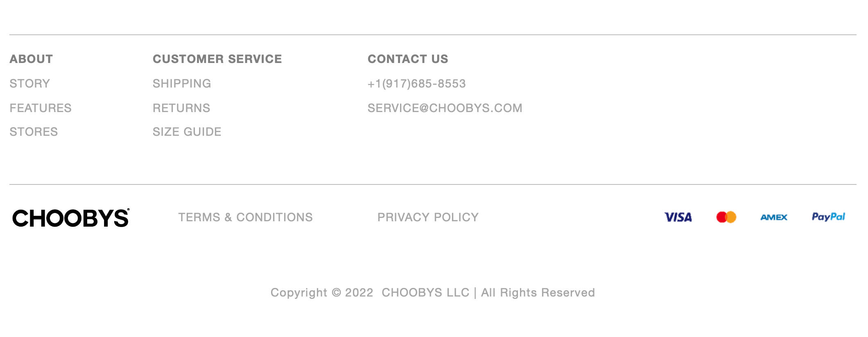Click the About footer heading
Screen dimensions: 868x337
(31, 59)
